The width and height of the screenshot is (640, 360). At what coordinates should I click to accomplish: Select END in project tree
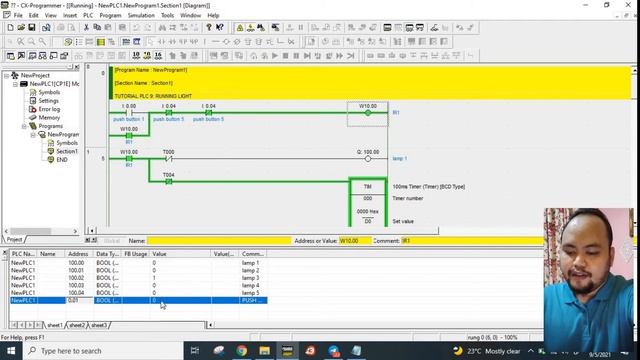tap(62, 160)
